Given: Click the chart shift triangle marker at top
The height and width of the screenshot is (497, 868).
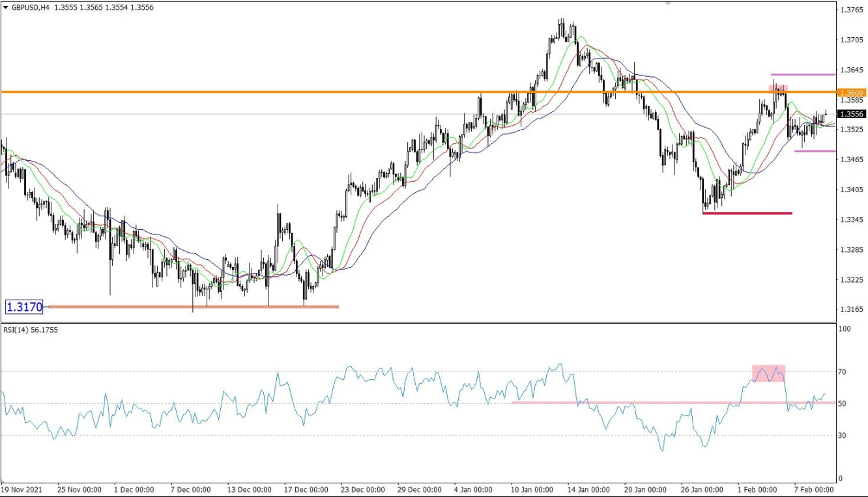Looking at the screenshot, I should click(668, 3).
